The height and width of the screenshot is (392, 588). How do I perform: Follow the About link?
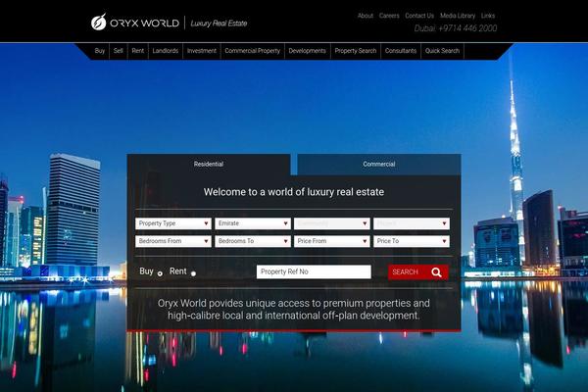[x=366, y=16]
